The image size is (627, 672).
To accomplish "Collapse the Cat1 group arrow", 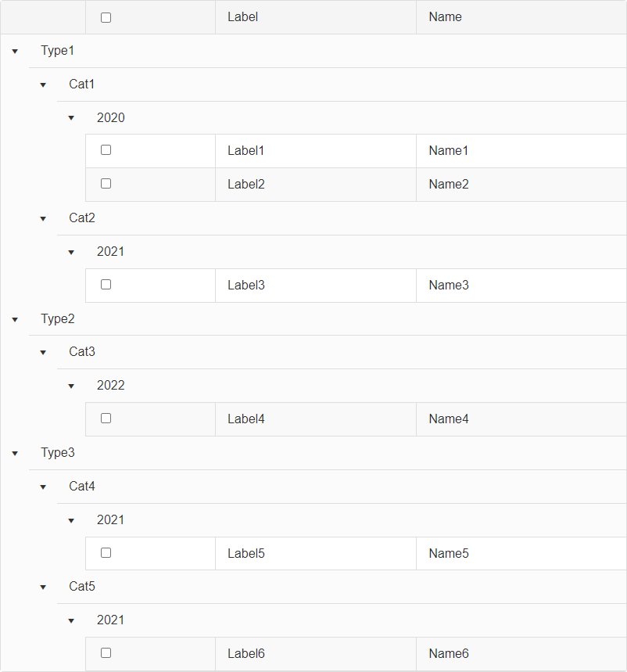I will coord(43,85).
